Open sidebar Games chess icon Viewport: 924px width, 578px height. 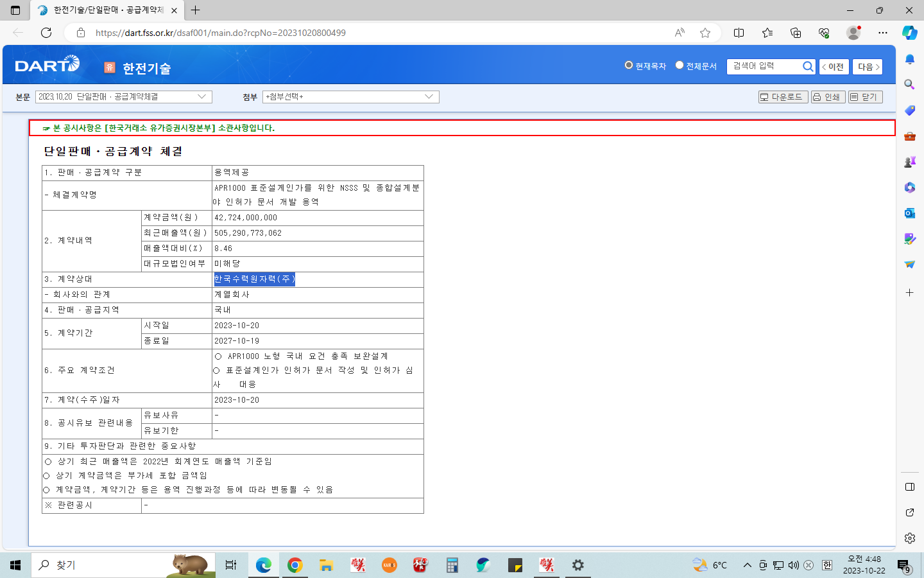[x=909, y=162]
